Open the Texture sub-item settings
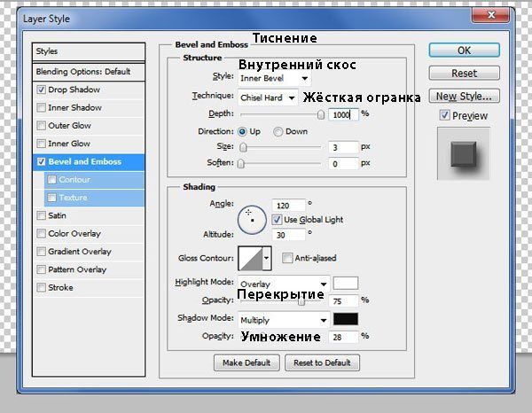Screen dimensions: 532x413 pos(94,198)
